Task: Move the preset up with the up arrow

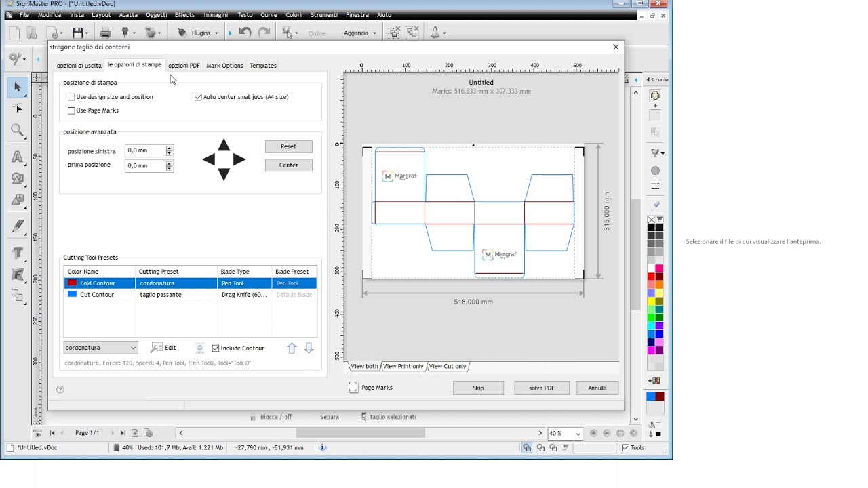Action: tap(292, 348)
